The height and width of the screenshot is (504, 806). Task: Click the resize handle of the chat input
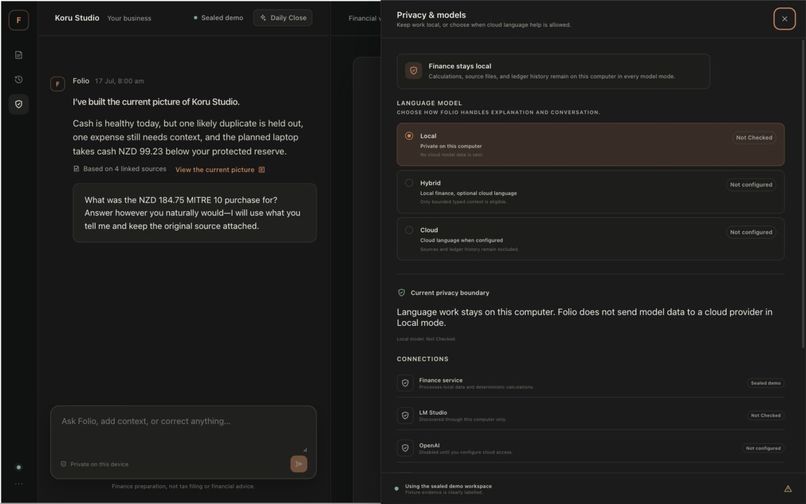click(x=305, y=449)
